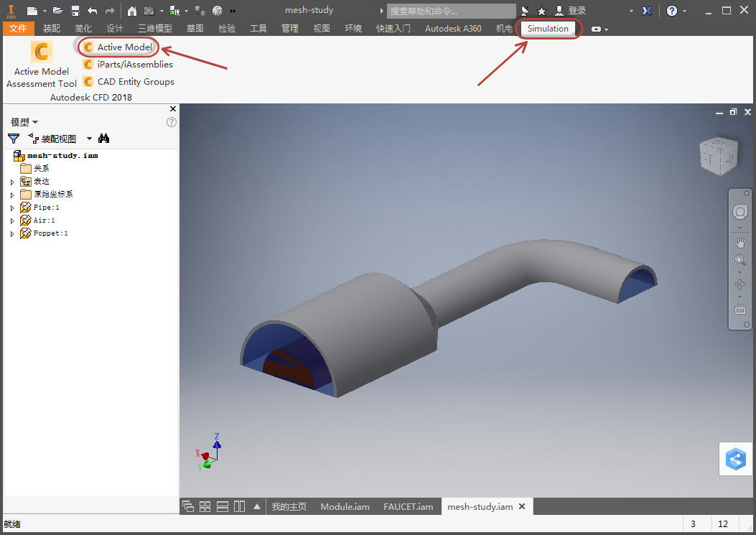Click the browser filter funnel icon

coord(14,139)
